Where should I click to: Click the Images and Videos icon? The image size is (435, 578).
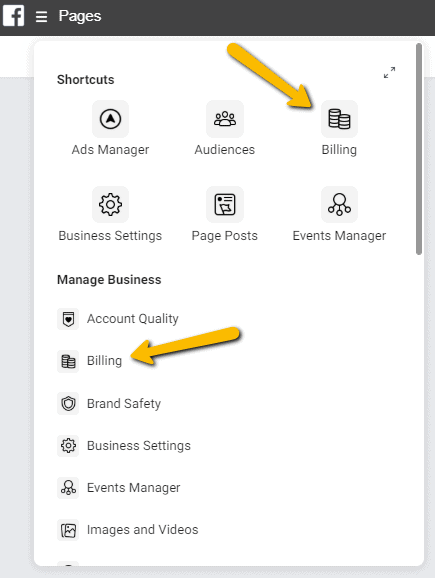point(68,530)
